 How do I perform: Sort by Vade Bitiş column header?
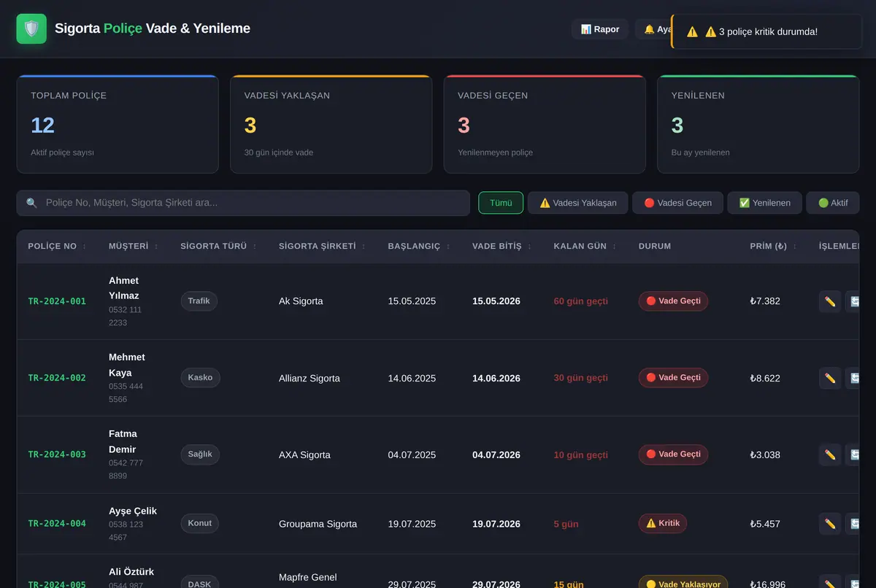(502, 247)
